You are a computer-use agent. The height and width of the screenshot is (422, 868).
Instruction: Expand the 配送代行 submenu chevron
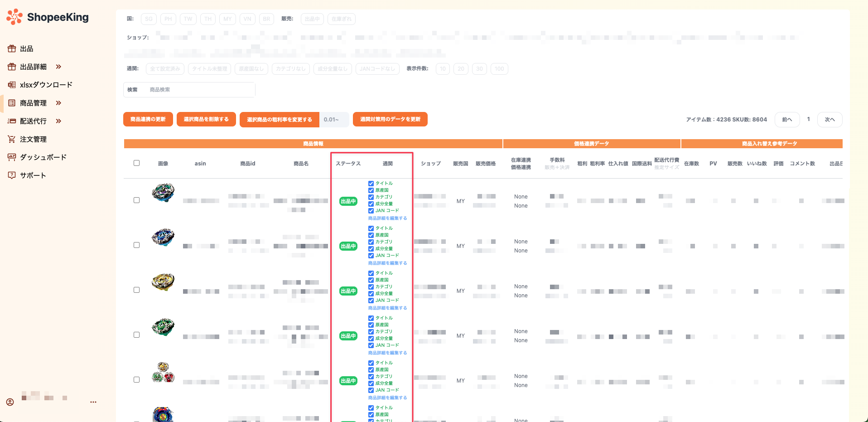[x=58, y=121]
